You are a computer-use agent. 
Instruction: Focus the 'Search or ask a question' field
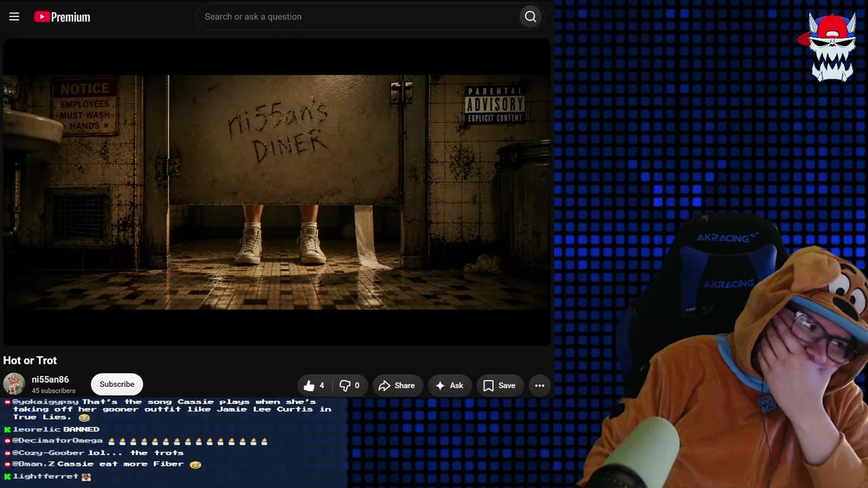(x=359, y=17)
